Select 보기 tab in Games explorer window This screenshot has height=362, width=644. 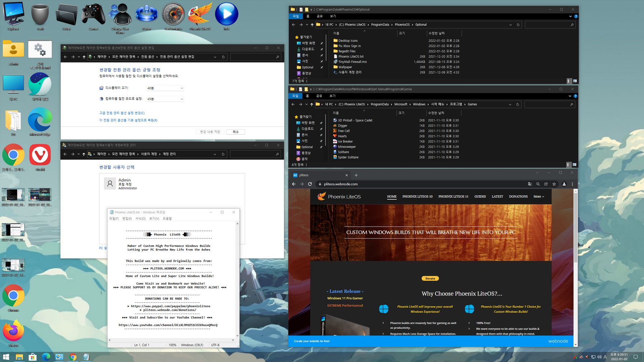(x=332, y=96)
